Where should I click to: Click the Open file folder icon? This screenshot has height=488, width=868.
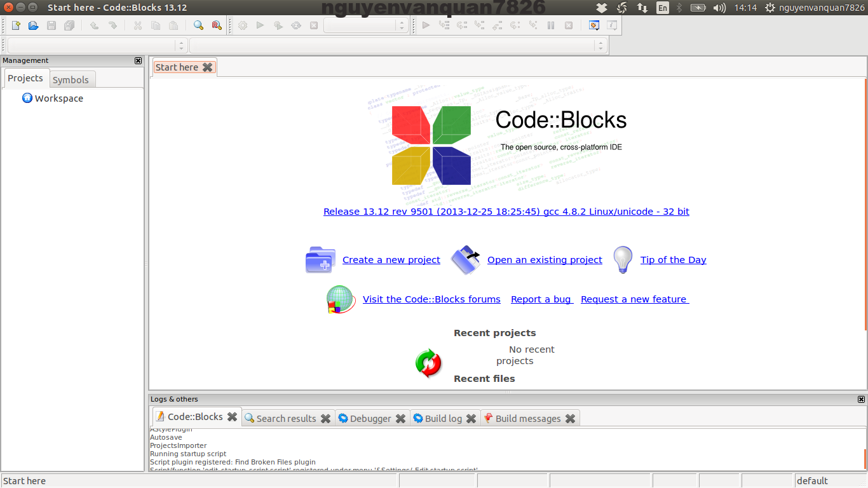click(x=34, y=25)
